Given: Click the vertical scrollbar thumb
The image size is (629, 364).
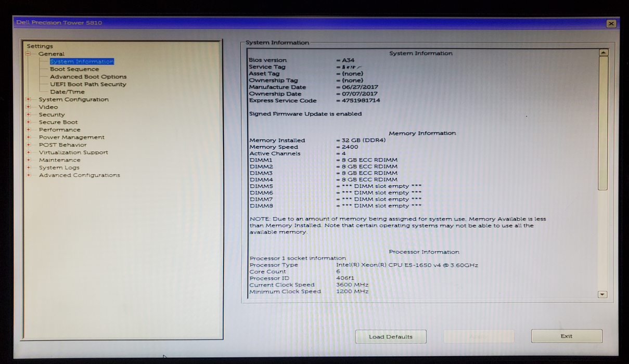Looking at the screenshot, I should (x=604, y=123).
